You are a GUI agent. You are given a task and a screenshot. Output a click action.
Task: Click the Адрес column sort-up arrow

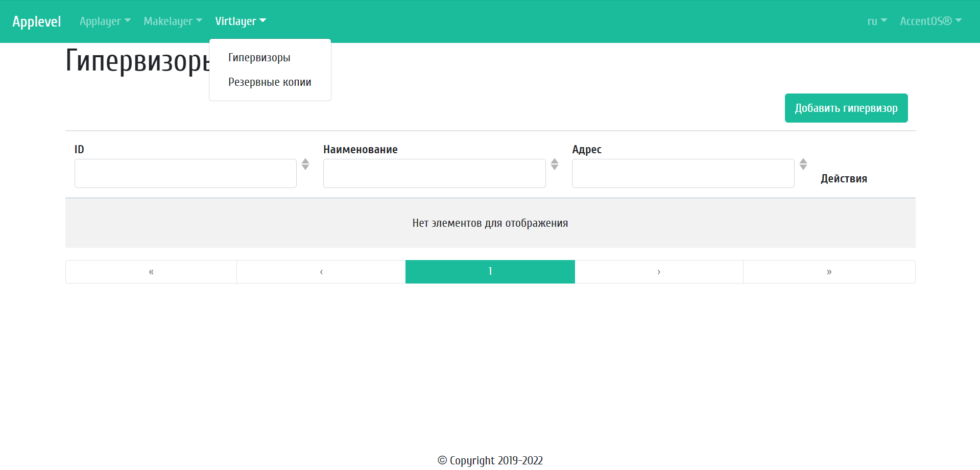[803, 161]
